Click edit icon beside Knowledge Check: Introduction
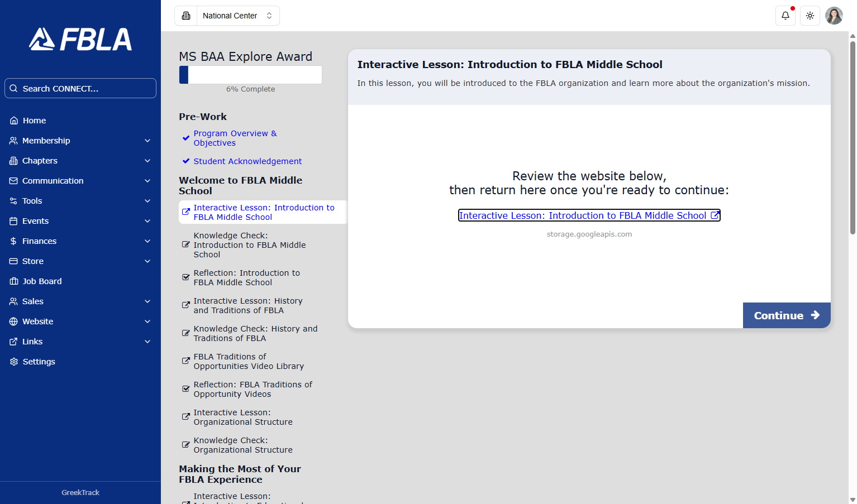Image resolution: width=857 pixels, height=504 pixels. click(x=186, y=244)
